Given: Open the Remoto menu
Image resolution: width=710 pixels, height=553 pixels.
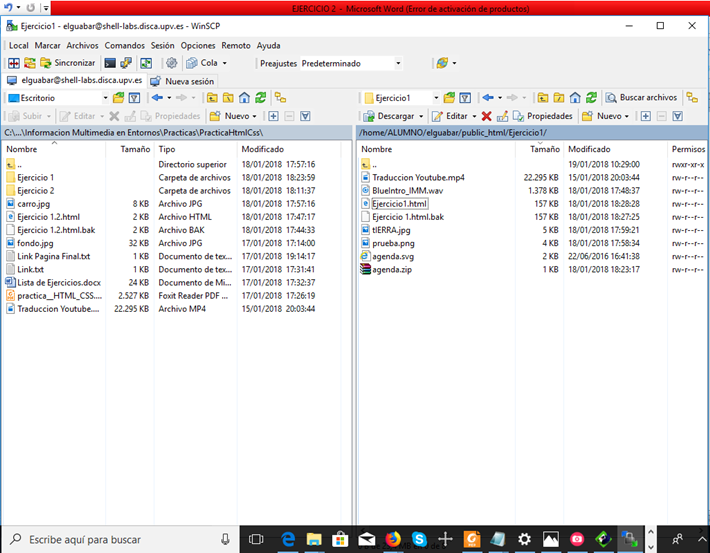Looking at the screenshot, I should coord(236,46).
